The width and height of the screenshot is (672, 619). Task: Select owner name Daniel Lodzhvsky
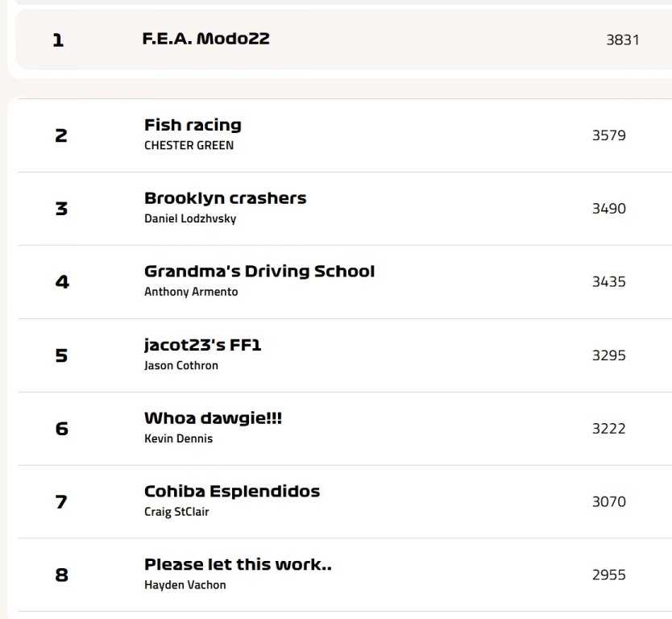pos(190,218)
